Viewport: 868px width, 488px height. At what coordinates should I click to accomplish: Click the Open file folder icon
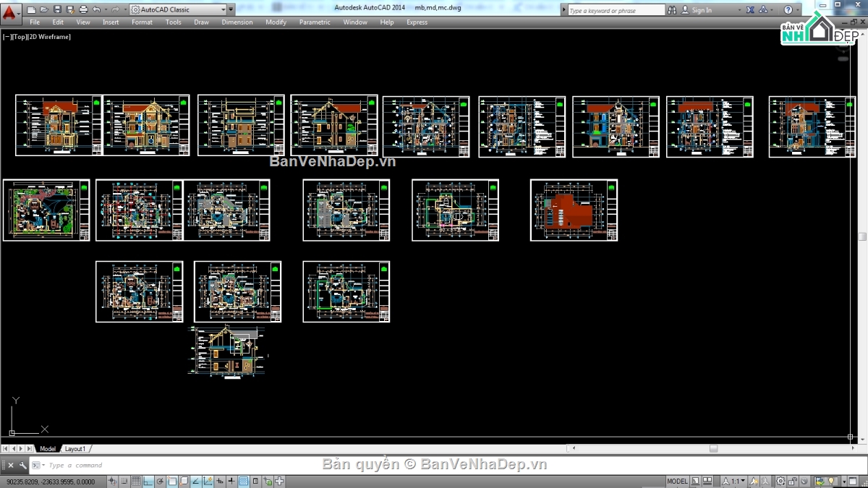click(44, 10)
